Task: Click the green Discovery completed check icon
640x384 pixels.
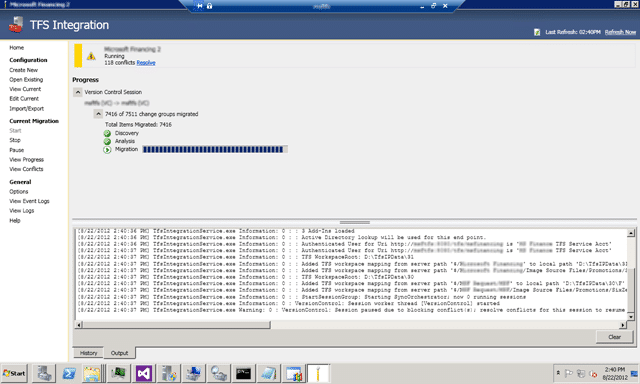Action: coord(107,133)
